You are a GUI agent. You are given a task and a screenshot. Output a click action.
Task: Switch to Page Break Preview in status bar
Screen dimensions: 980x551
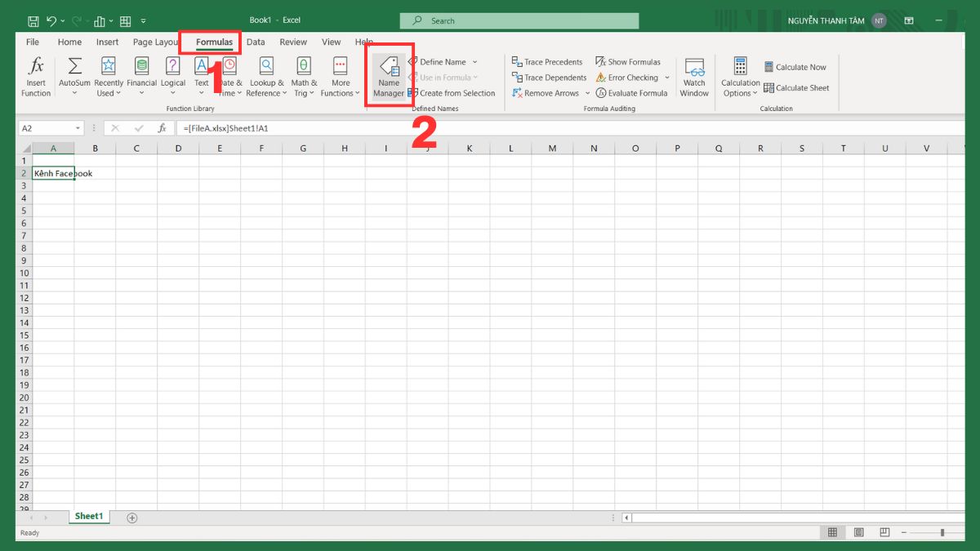pyautogui.click(x=884, y=532)
